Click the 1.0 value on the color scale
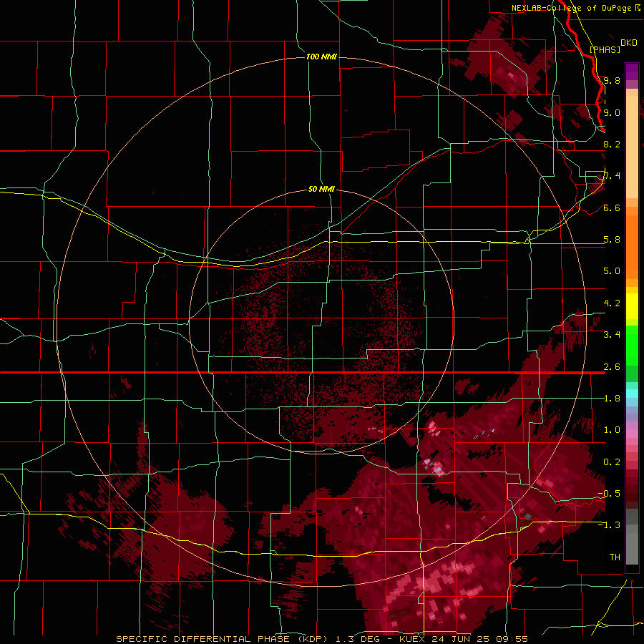 pos(612,429)
